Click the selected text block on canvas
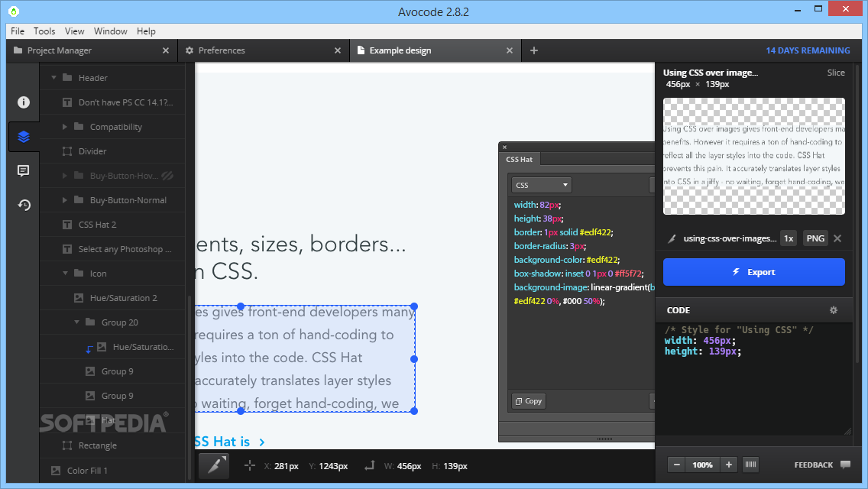Image resolution: width=868 pixels, height=489 pixels. pyautogui.click(x=305, y=358)
